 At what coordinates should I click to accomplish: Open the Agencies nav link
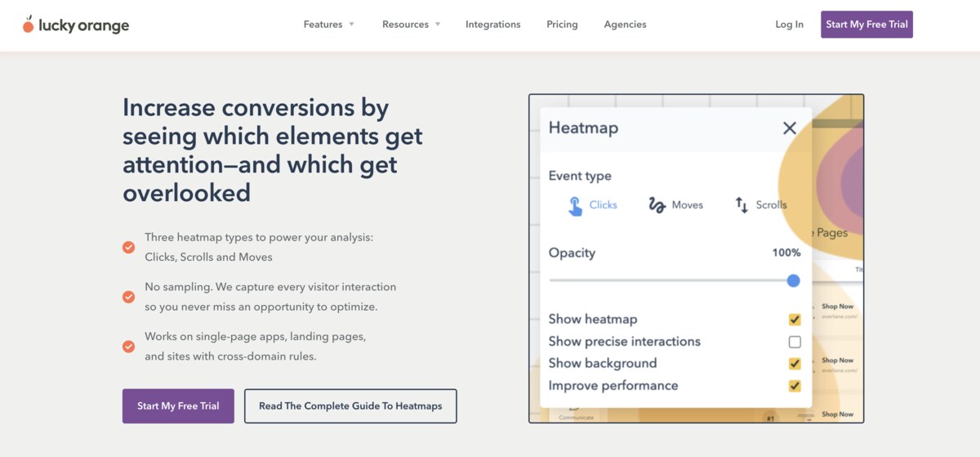click(625, 25)
